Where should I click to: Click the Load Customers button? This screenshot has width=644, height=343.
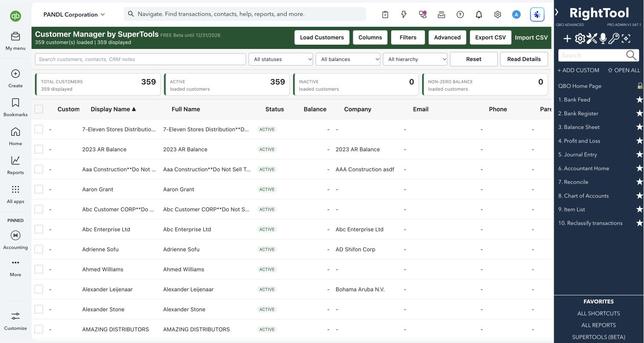[322, 37]
